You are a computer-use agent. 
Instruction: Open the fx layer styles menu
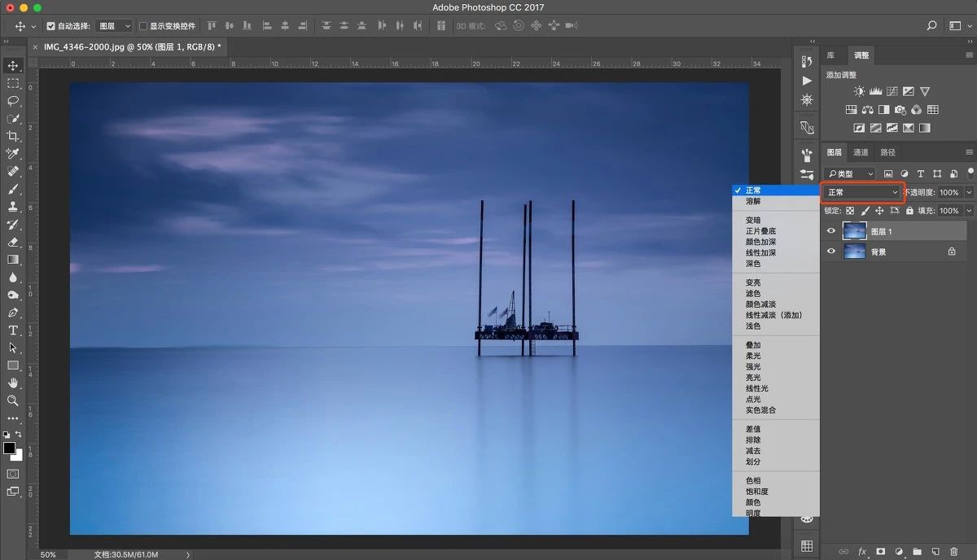click(861, 552)
